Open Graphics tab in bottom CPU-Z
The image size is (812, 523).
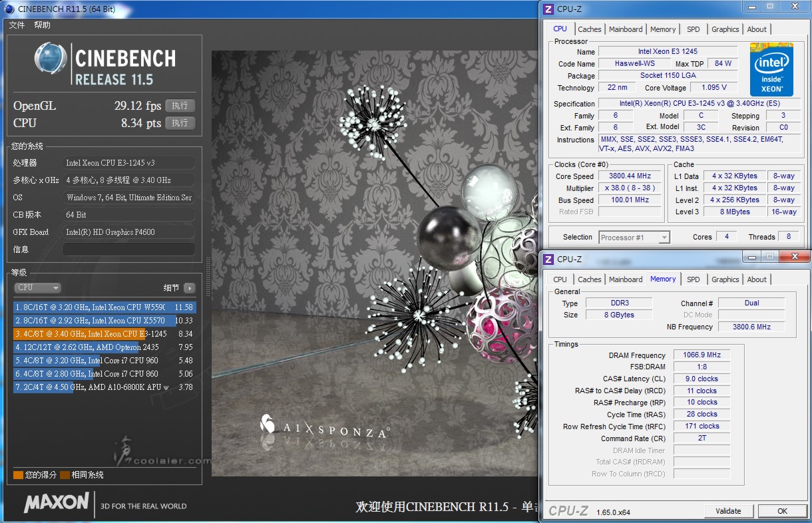tap(725, 279)
